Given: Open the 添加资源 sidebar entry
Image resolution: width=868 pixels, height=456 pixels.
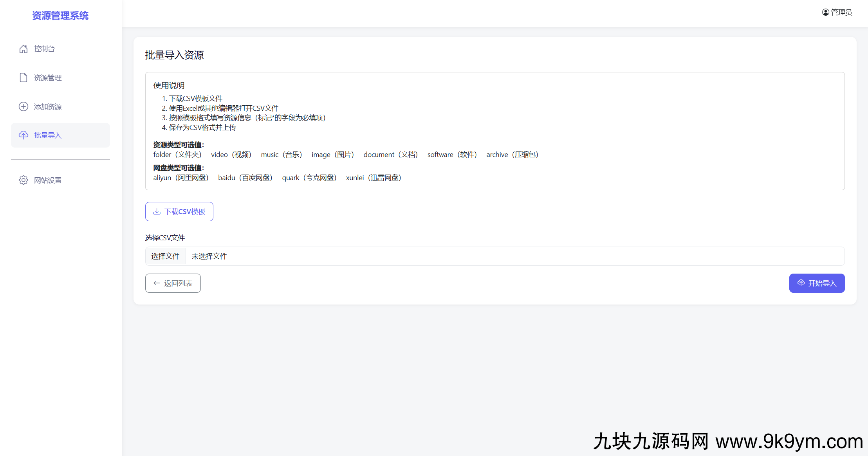Looking at the screenshot, I should point(48,106).
